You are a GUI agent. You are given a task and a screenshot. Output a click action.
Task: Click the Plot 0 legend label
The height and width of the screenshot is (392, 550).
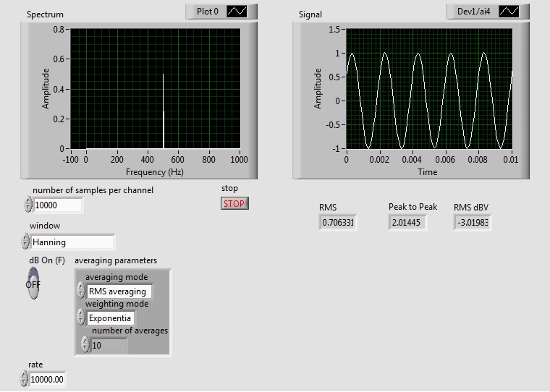click(207, 12)
